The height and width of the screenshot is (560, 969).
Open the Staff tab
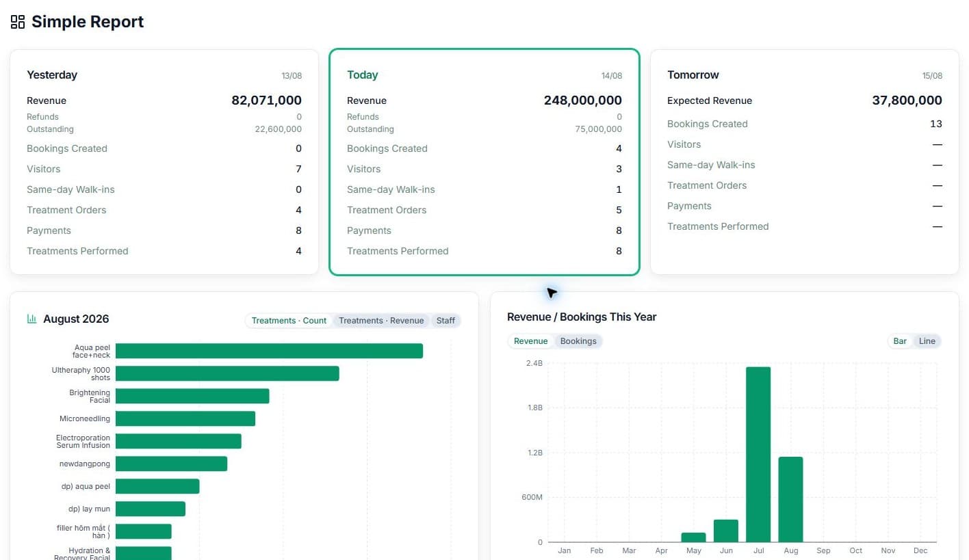[x=445, y=321]
